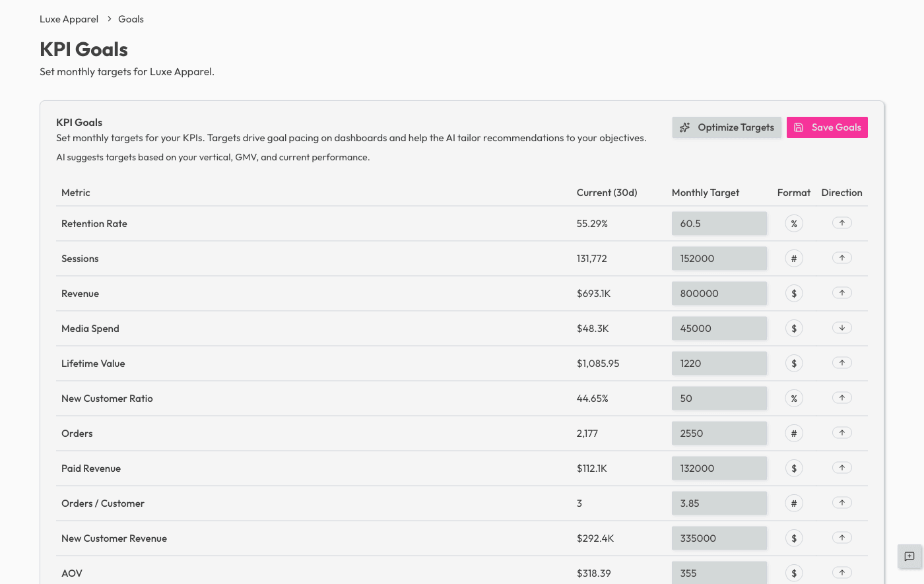Click the Monthly Target field for Sessions
924x584 pixels.
point(719,258)
